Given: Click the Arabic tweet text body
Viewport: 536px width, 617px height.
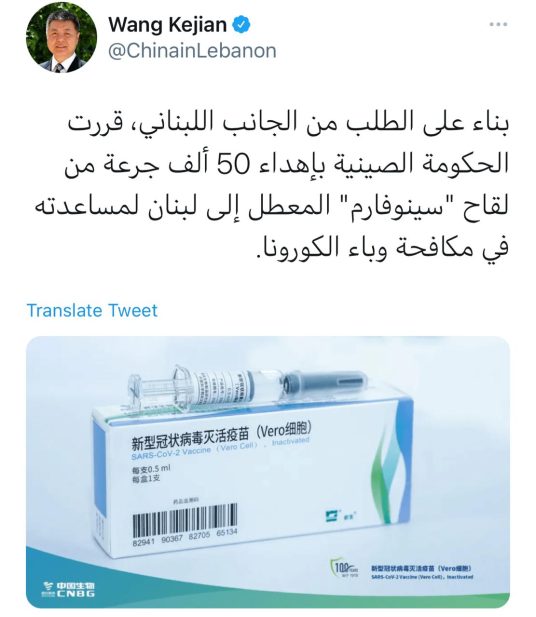Looking at the screenshot, I should pos(272,184).
